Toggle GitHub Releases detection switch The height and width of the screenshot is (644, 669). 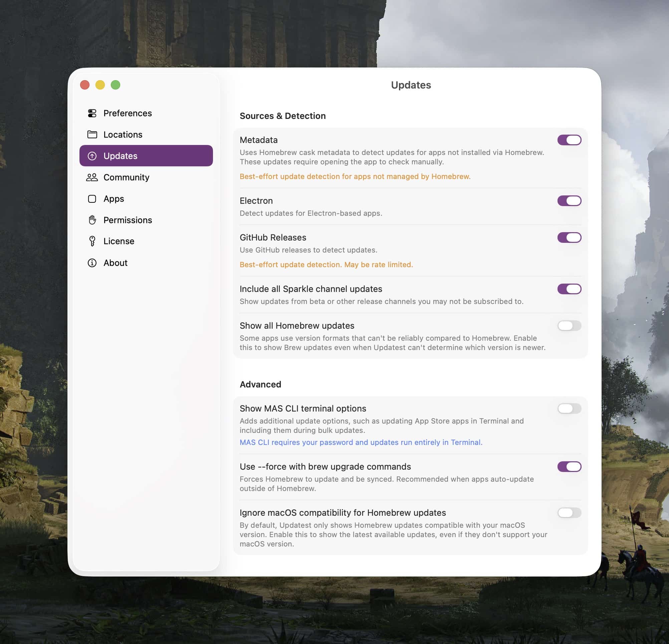click(x=569, y=237)
